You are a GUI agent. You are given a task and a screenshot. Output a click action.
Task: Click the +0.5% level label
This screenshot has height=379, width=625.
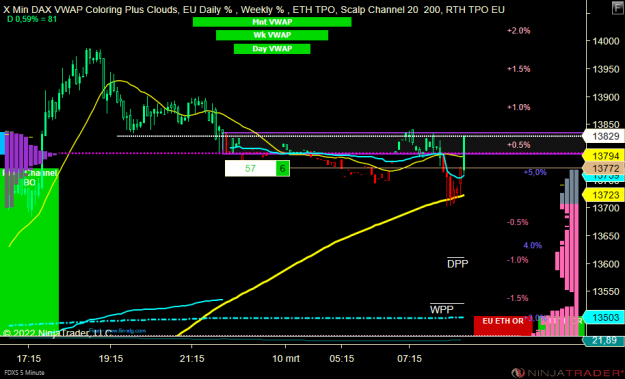click(519, 145)
